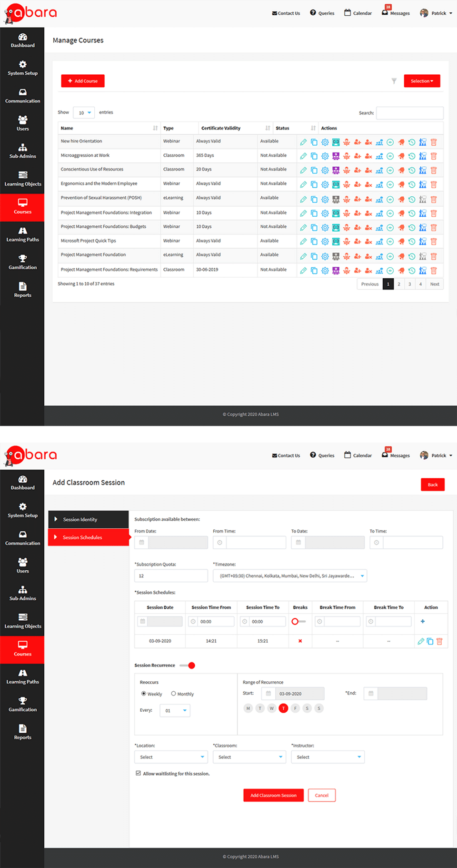Open group discussion icon for Project Management Foundation
This screenshot has height=868, width=457.
(x=379, y=256)
